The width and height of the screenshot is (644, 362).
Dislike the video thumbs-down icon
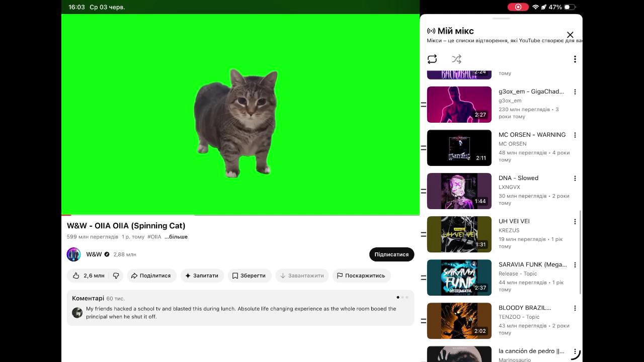[x=116, y=276]
